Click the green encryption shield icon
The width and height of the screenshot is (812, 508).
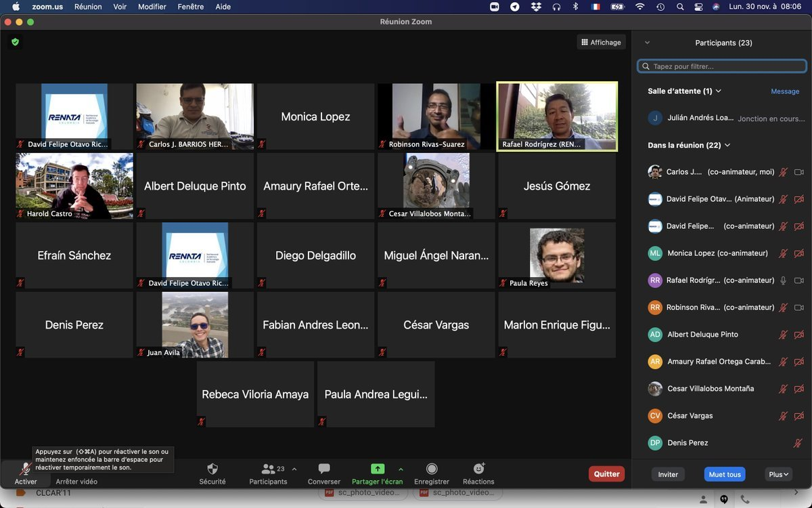tap(15, 42)
